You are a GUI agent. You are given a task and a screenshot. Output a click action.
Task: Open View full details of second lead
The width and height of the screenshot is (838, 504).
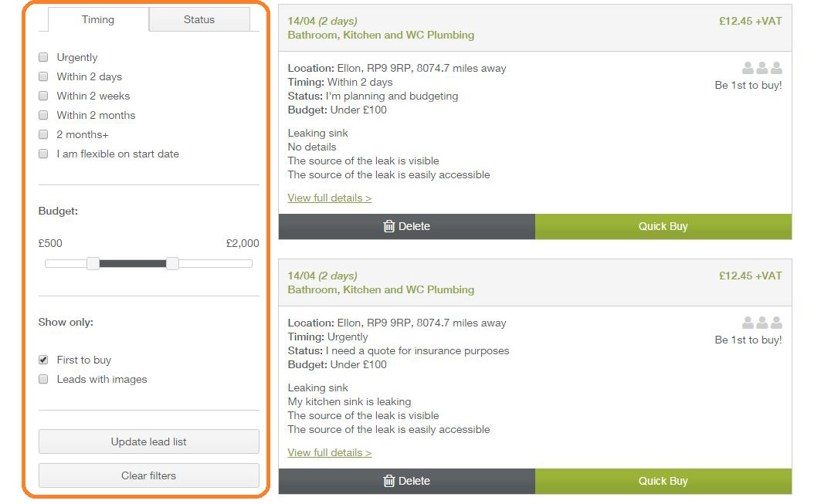[329, 452]
